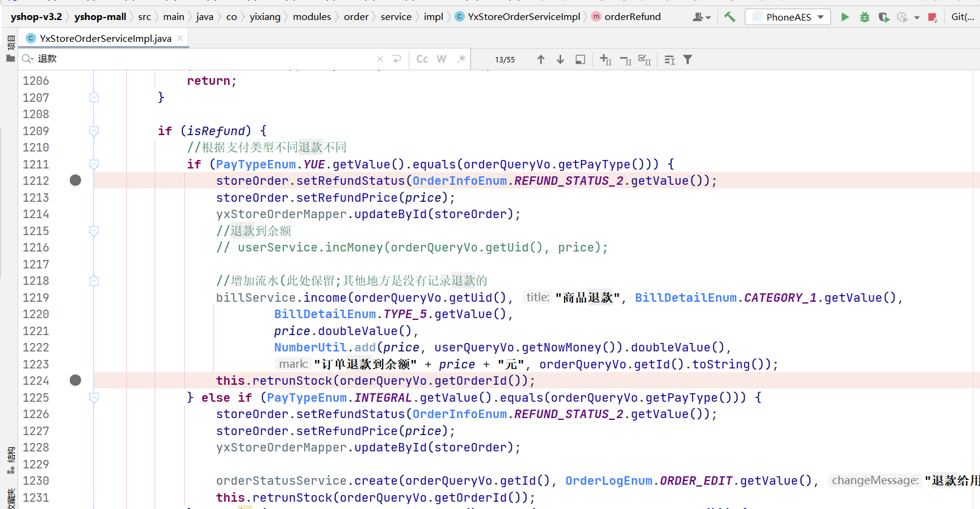Collapse else-if INTEGRAL block at line 1225

tap(94, 398)
